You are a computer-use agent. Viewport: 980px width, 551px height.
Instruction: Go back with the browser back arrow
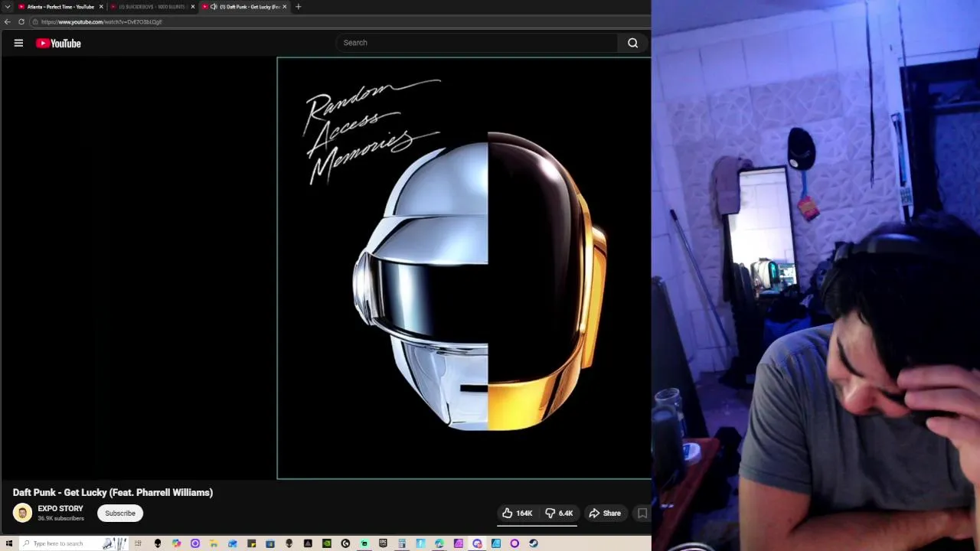tap(8, 21)
